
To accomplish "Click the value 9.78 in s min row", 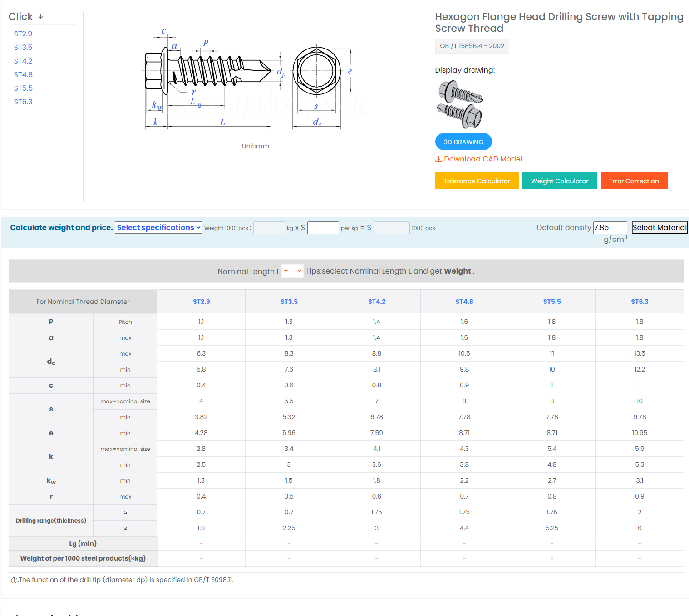I will point(640,417).
